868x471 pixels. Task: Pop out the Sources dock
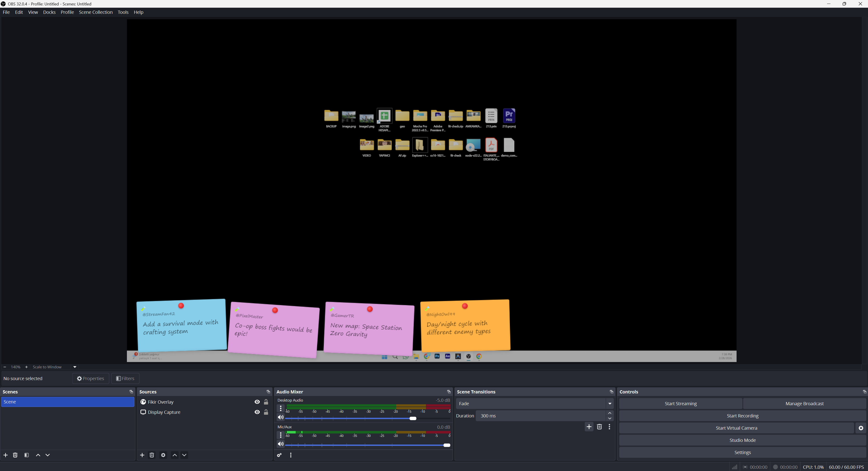(x=269, y=392)
